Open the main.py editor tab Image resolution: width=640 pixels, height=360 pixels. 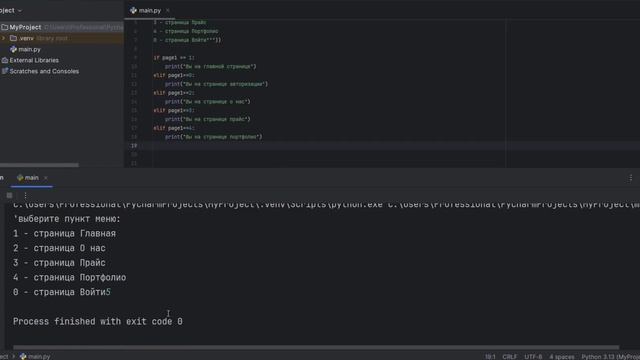149,11
